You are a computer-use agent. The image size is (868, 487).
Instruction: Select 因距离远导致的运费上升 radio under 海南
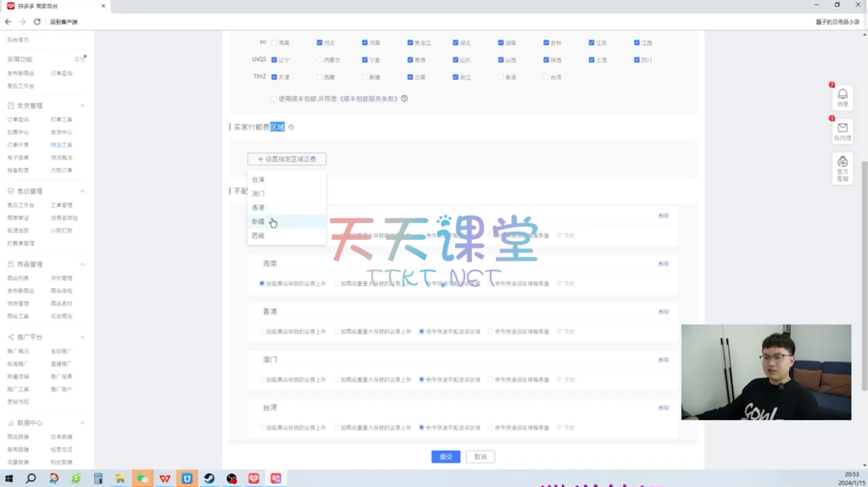(x=262, y=283)
